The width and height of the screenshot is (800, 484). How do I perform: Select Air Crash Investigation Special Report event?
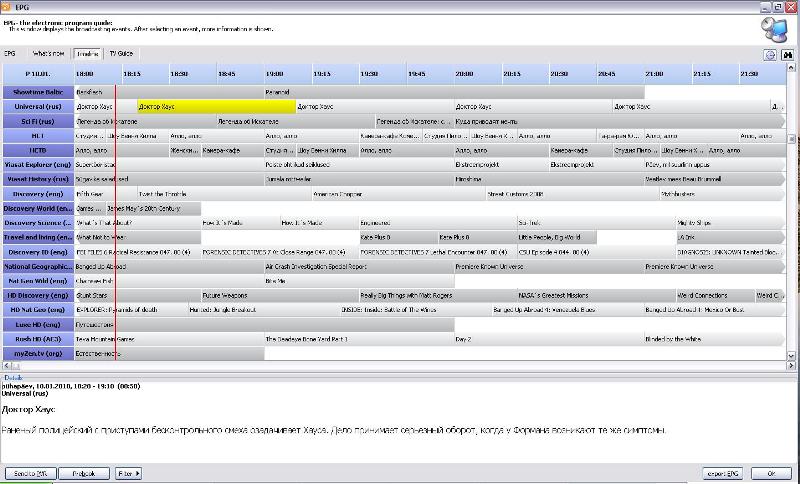pyautogui.click(x=359, y=266)
